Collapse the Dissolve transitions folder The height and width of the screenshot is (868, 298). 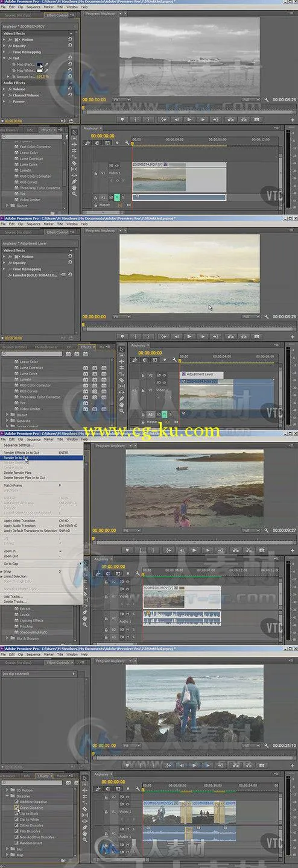(x=7, y=796)
